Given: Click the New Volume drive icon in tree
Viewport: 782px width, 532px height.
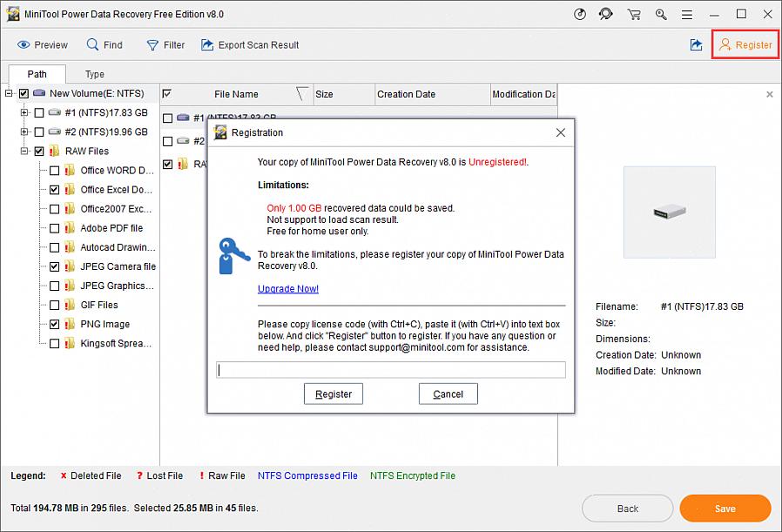Looking at the screenshot, I should (x=39, y=93).
